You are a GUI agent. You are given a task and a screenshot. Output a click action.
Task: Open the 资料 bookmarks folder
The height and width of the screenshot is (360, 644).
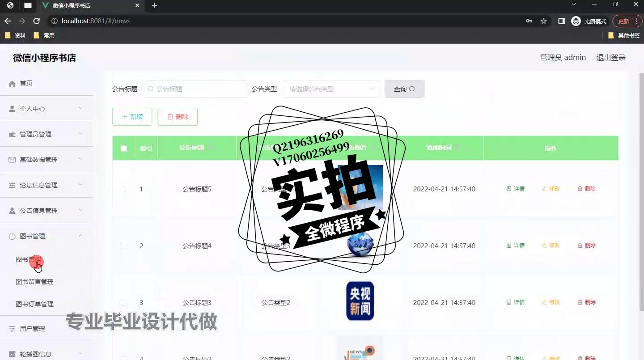pyautogui.click(x=15, y=35)
